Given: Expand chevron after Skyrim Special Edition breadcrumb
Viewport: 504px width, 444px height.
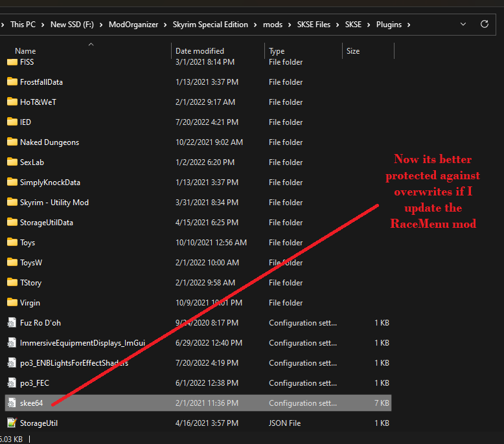Looking at the screenshot, I should (255, 25).
